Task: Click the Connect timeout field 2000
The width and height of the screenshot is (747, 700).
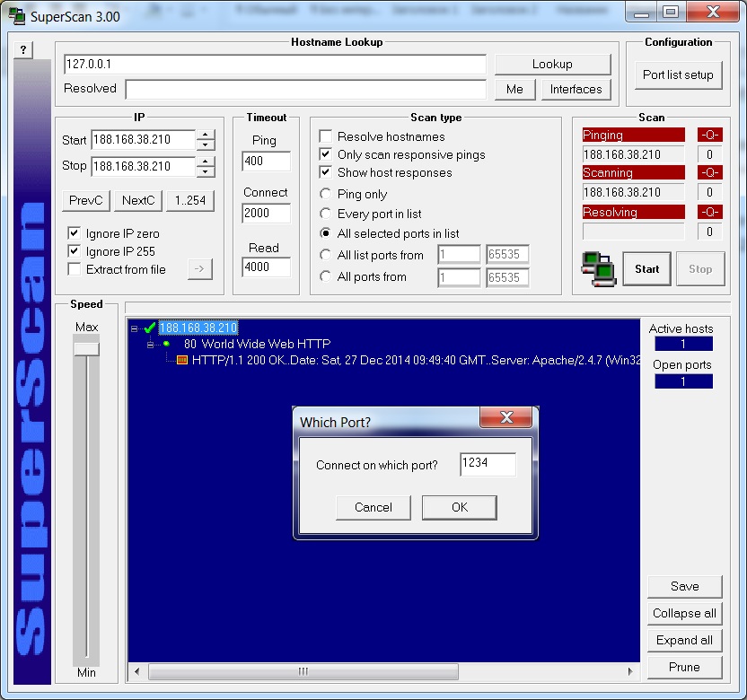Action: (x=266, y=214)
